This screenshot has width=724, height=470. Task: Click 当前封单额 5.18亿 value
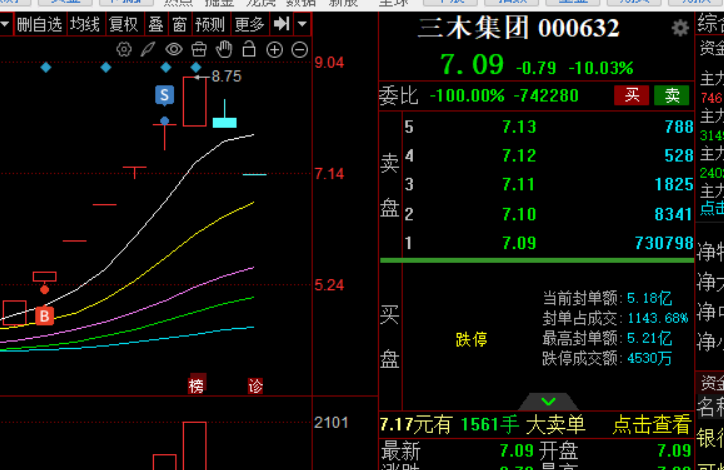pos(649,298)
